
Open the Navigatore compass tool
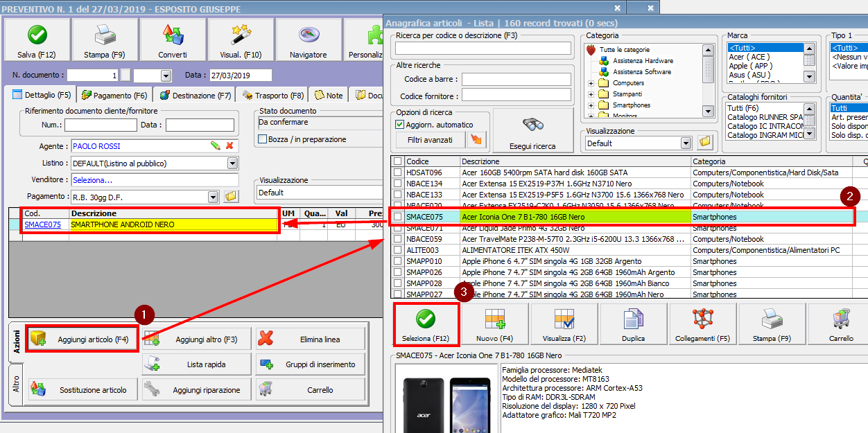309,40
